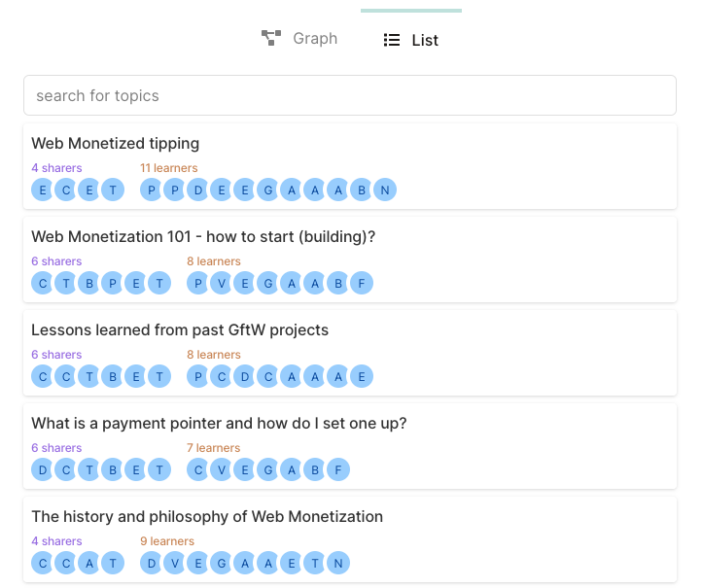Screen dimensions: 702x588
Task: Click sharer avatar D in payment pointer topic
Action: [x=43, y=469]
